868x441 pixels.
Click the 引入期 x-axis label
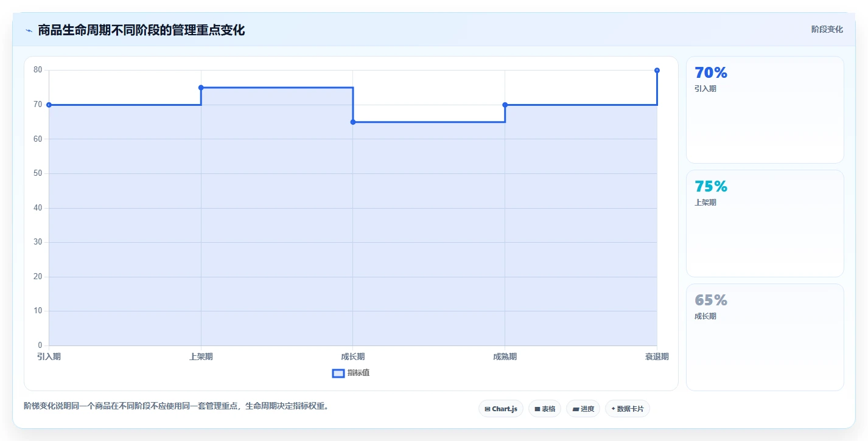pyautogui.click(x=49, y=356)
